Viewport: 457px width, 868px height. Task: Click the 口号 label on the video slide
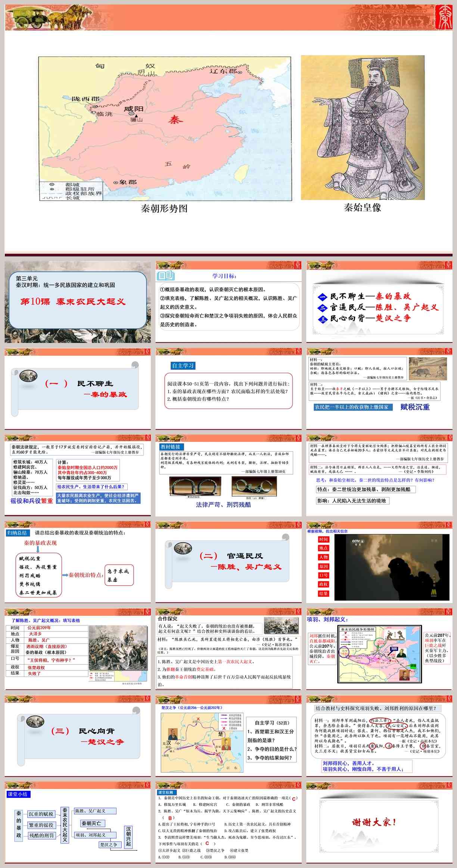click(323, 575)
